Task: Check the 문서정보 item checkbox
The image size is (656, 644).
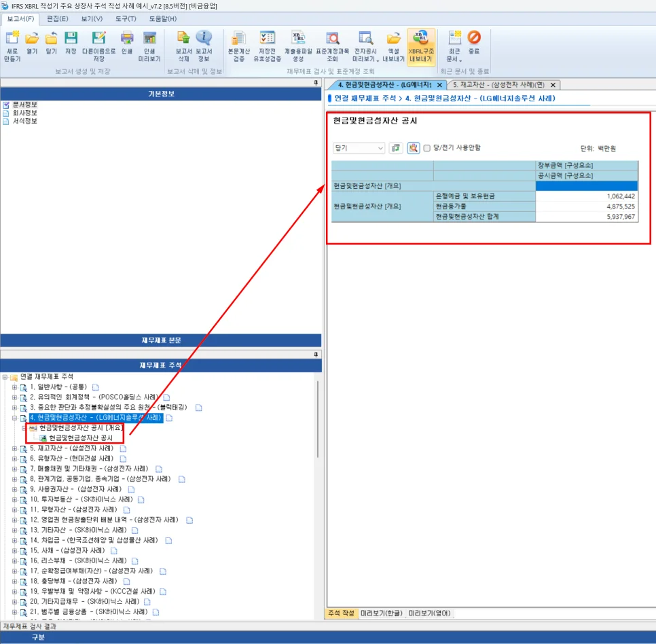Action: point(6,105)
